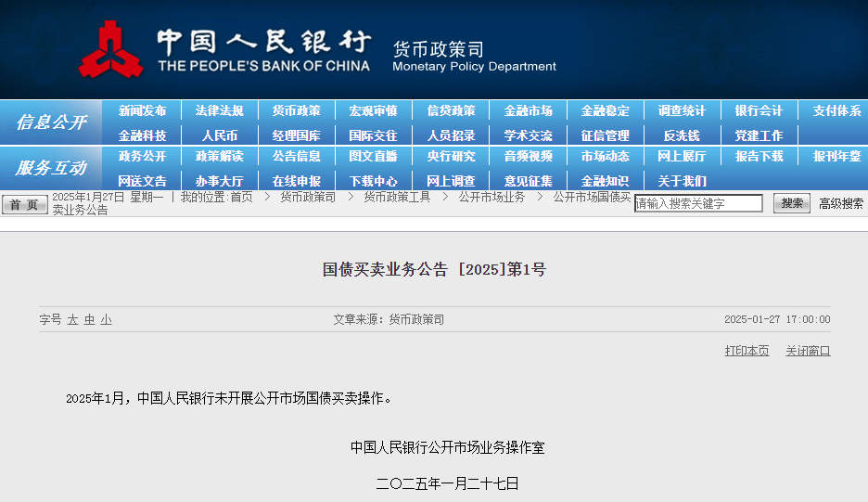
Task: Click 关闭窗口 to close the window
Action: point(808,351)
